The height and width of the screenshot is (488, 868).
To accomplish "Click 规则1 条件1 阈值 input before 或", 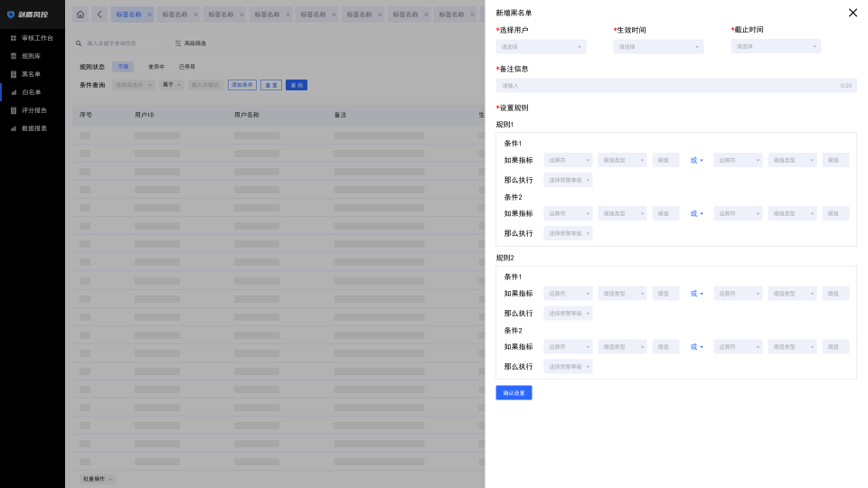I will pos(665,161).
